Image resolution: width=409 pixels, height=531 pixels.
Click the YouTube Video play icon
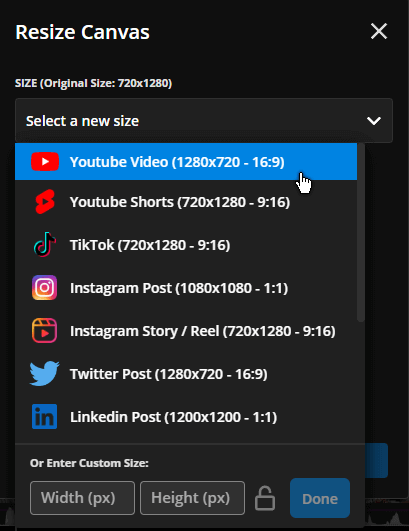tap(45, 162)
